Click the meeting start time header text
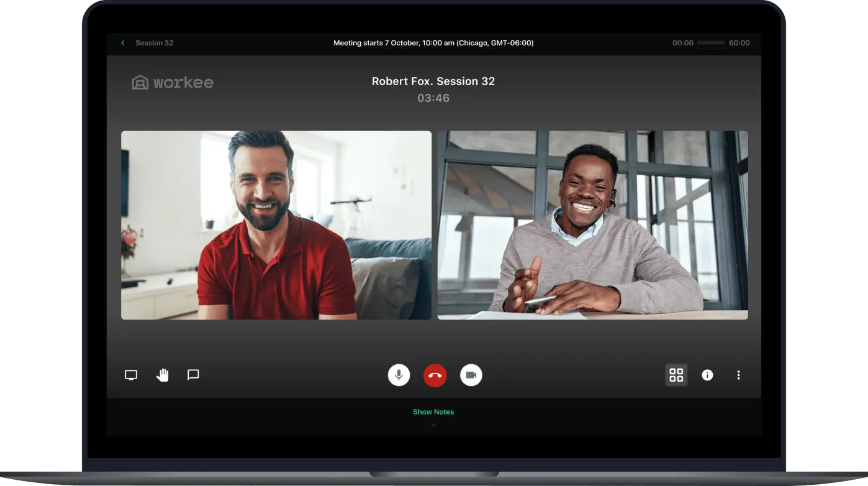 click(x=433, y=43)
